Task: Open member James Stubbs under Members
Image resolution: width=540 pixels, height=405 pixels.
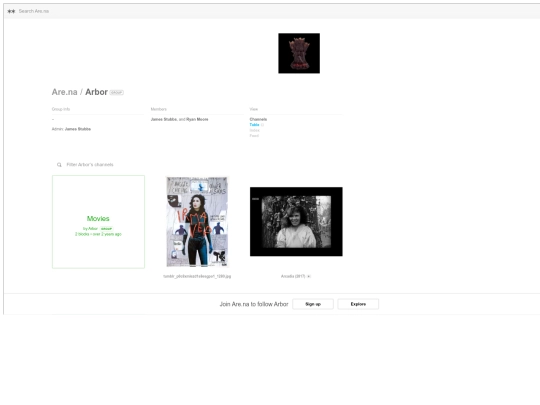Action: pyautogui.click(x=164, y=120)
